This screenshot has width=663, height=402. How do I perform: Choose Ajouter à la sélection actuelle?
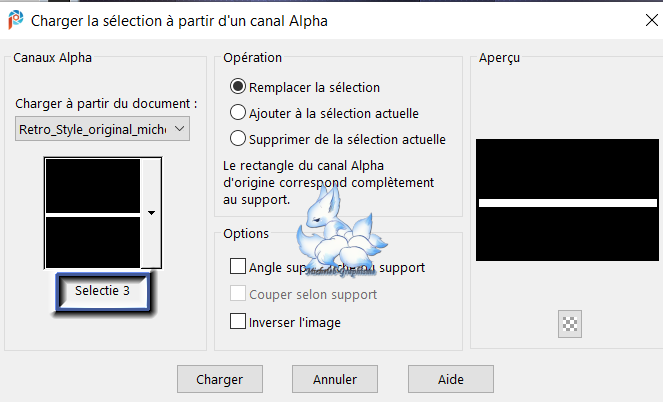(x=238, y=113)
